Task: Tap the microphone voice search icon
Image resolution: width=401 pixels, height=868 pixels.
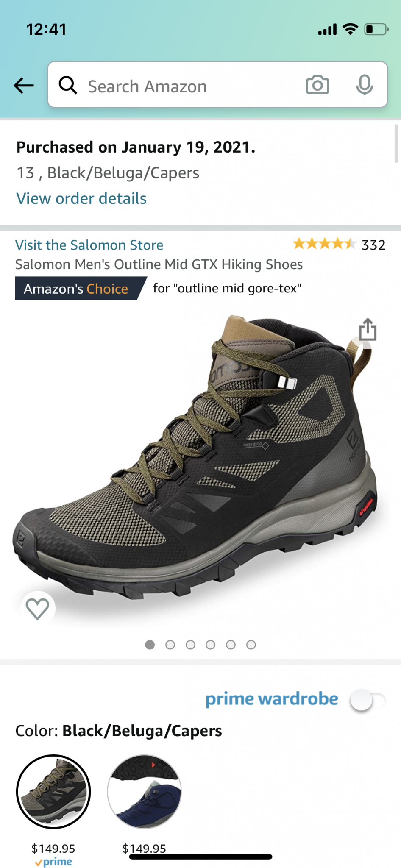Action: (365, 85)
